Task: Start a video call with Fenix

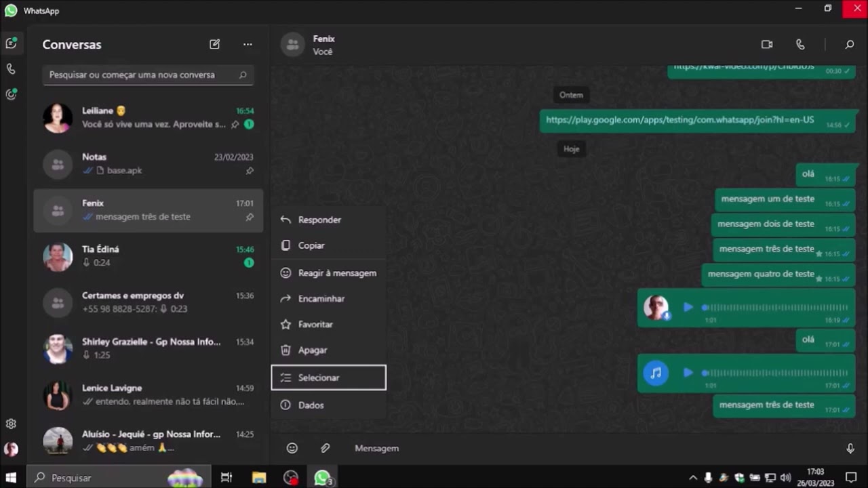Action: coord(767,45)
